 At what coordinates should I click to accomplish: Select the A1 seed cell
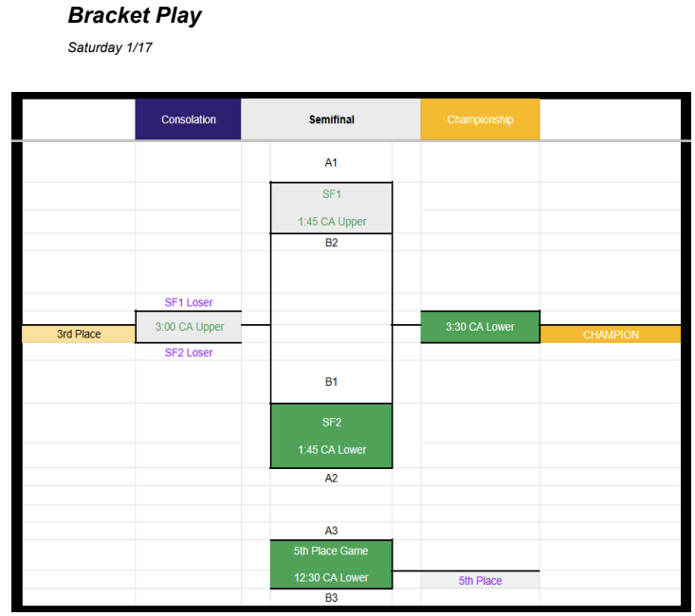331,163
